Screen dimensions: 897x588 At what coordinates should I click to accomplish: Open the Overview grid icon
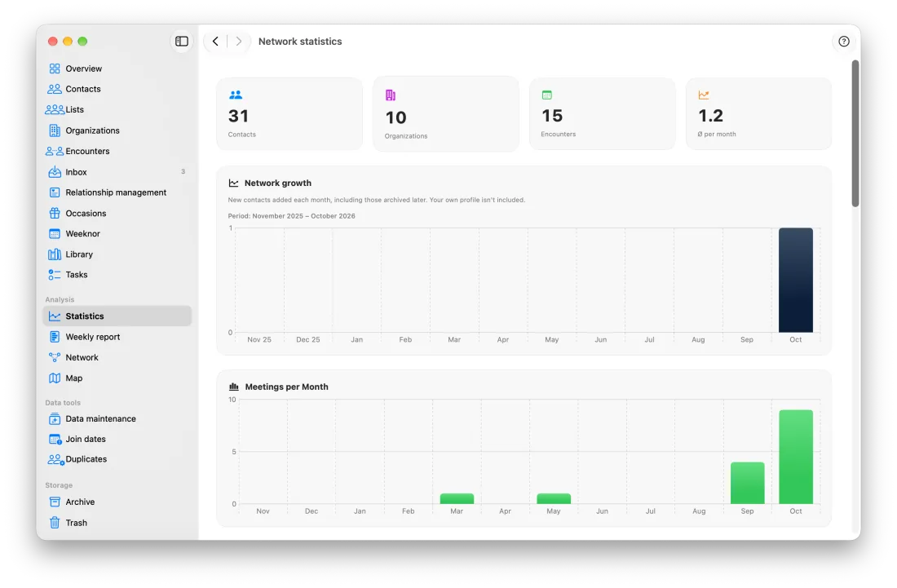click(55, 69)
